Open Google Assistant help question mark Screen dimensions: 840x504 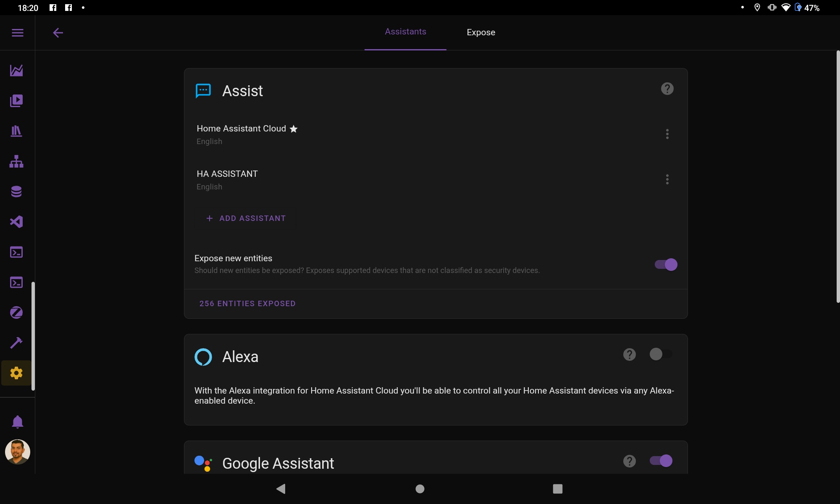(629, 461)
